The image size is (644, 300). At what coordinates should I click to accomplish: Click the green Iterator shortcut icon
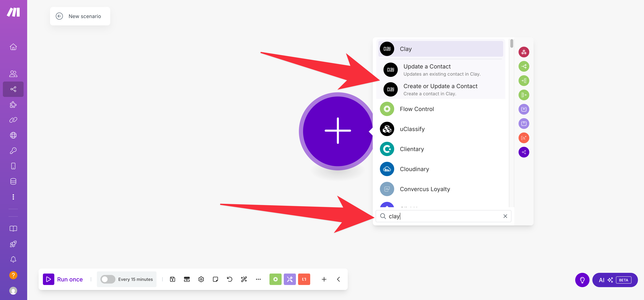[524, 81]
